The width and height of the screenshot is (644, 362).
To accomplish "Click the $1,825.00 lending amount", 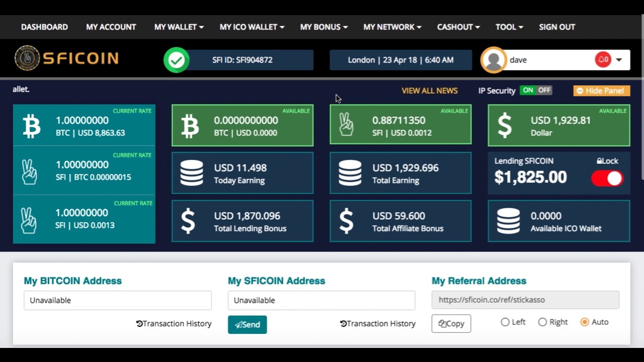I will [530, 177].
